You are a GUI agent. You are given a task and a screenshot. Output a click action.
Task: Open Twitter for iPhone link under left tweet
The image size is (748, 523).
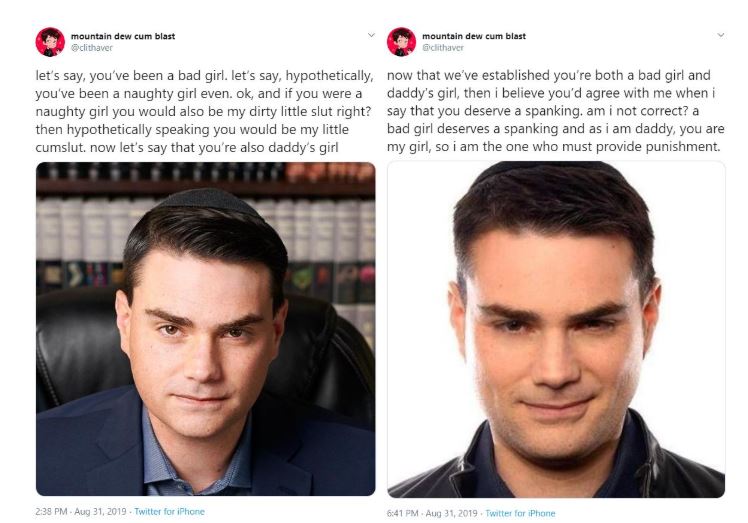click(x=169, y=512)
